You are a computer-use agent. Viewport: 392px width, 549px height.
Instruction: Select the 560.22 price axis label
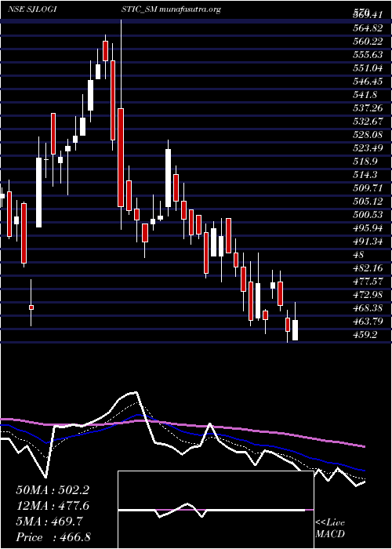click(369, 42)
